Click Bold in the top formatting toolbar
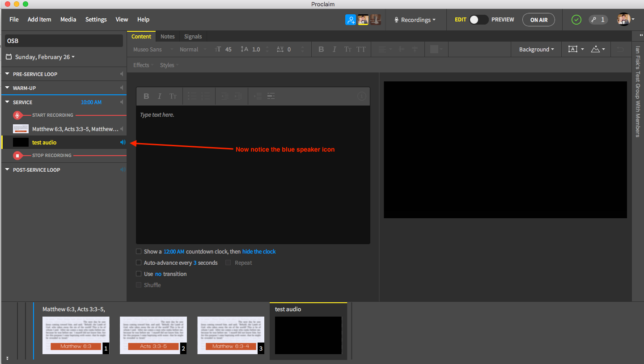This screenshot has width=644, height=364. tap(321, 50)
